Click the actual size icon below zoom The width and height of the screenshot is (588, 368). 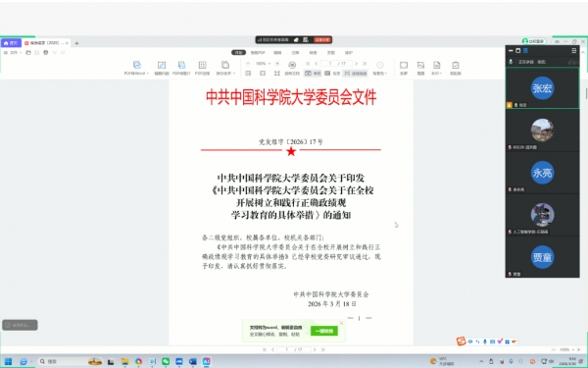tap(248, 74)
